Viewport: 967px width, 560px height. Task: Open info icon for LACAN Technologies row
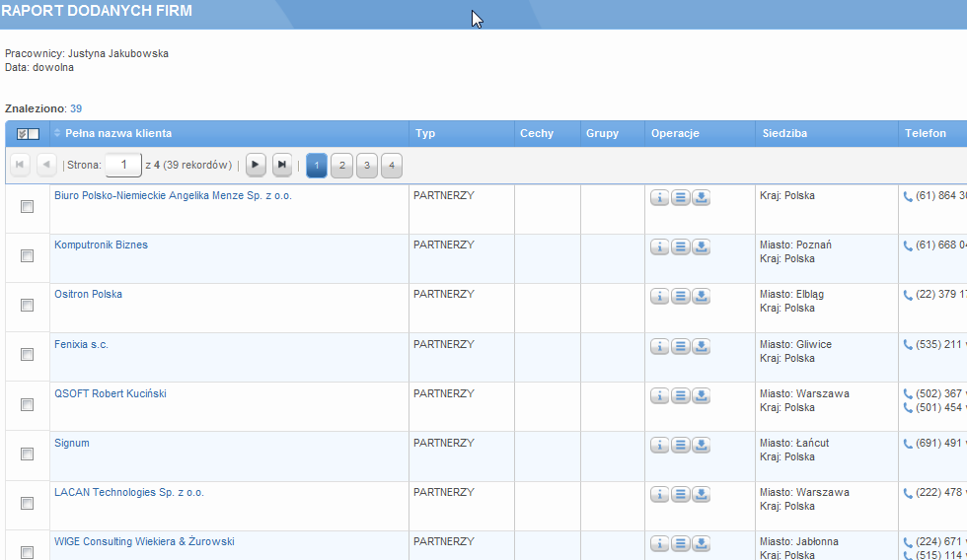tap(659, 495)
